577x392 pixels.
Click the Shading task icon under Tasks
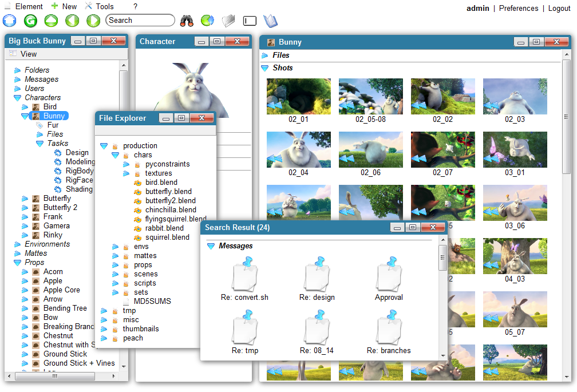click(x=58, y=189)
